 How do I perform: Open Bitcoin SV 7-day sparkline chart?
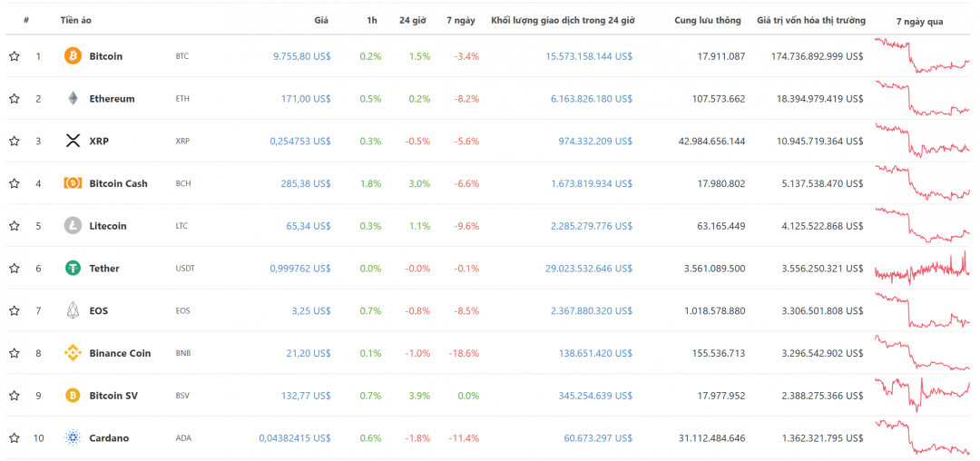(x=922, y=395)
